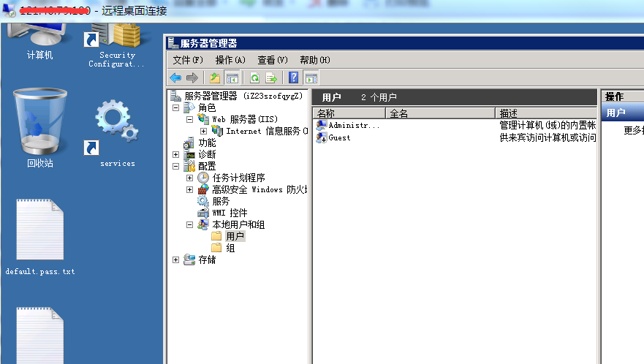Click the Export list toolbar icon
Image resolution: width=644 pixels, height=364 pixels.
click(271, 77)
